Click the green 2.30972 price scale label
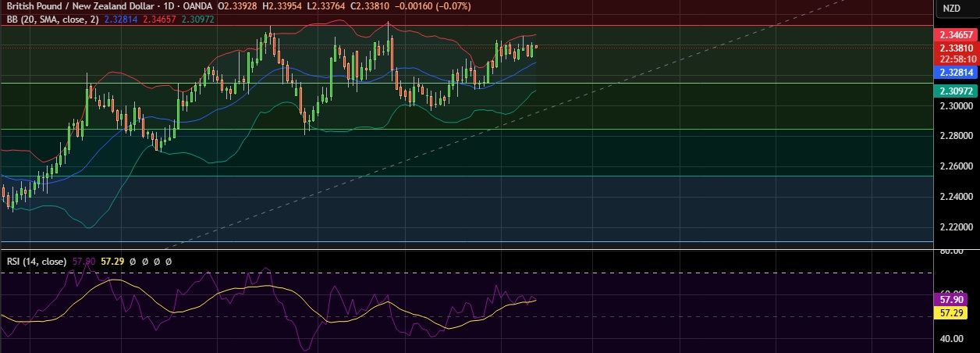This screenshot has width=980, height=353. [x=956, y=91]
